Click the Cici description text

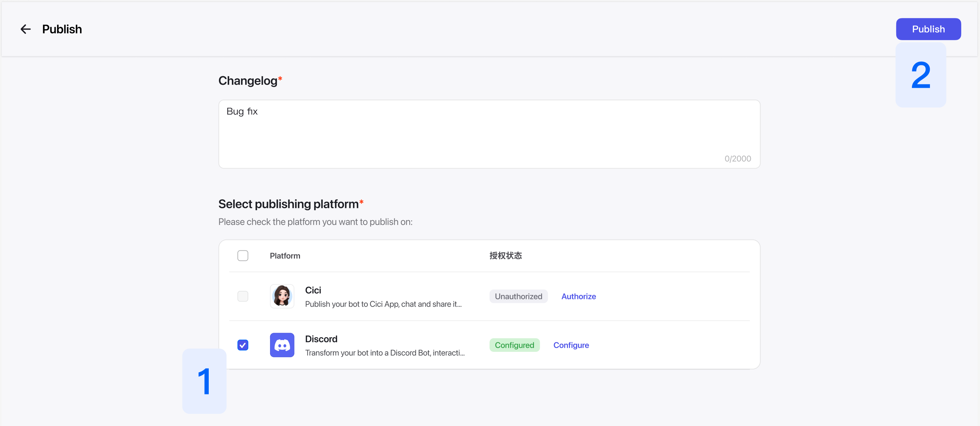pyautogui.click(x=383, y=304)
